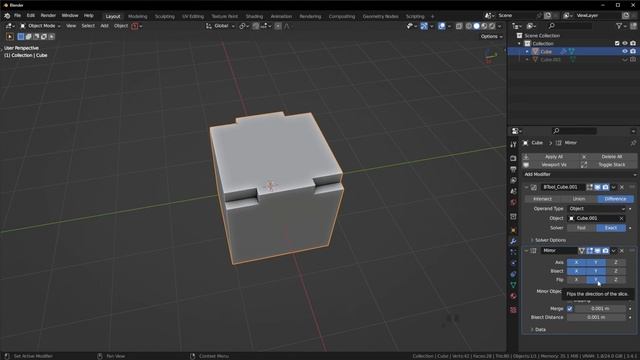The height and width of the screenshot is (360, 640).
Task: Switch viewport to Material Preview shading
Action: tap(484, 26)
